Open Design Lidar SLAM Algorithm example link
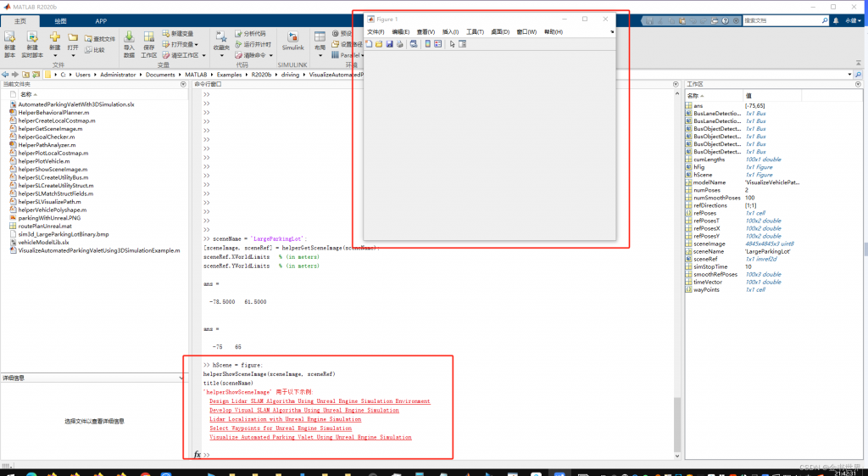 click(320, 401)
